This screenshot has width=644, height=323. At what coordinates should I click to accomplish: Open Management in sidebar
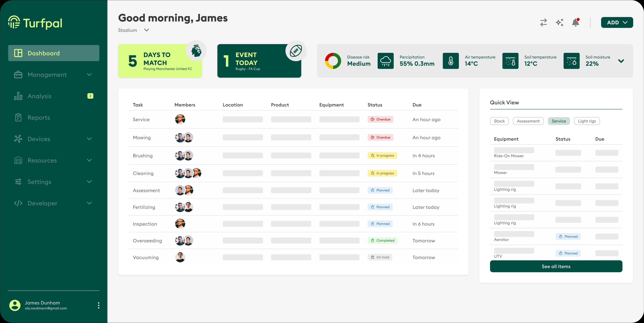coord(54,75)
